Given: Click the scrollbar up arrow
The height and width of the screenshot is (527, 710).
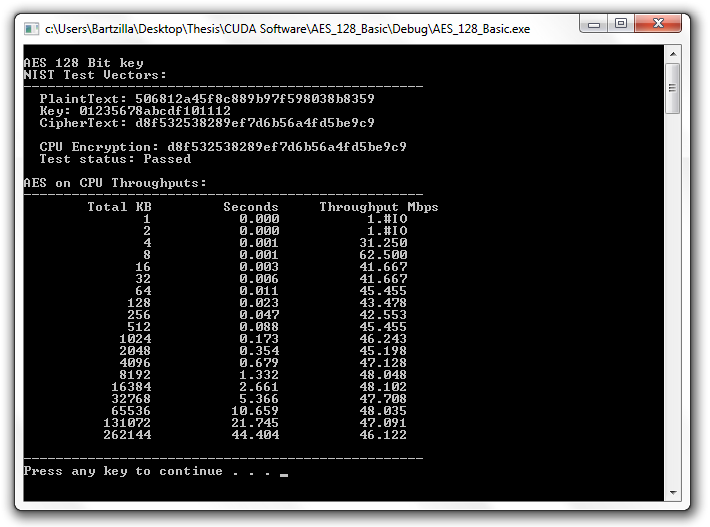Looking at the screenshot, I should pyautogui.click(x=673, y=54).
